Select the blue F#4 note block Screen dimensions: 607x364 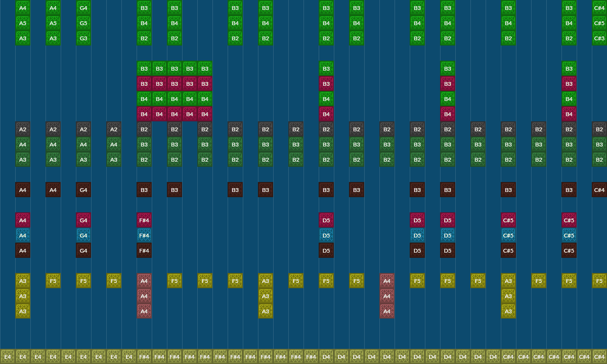point(144,235)
